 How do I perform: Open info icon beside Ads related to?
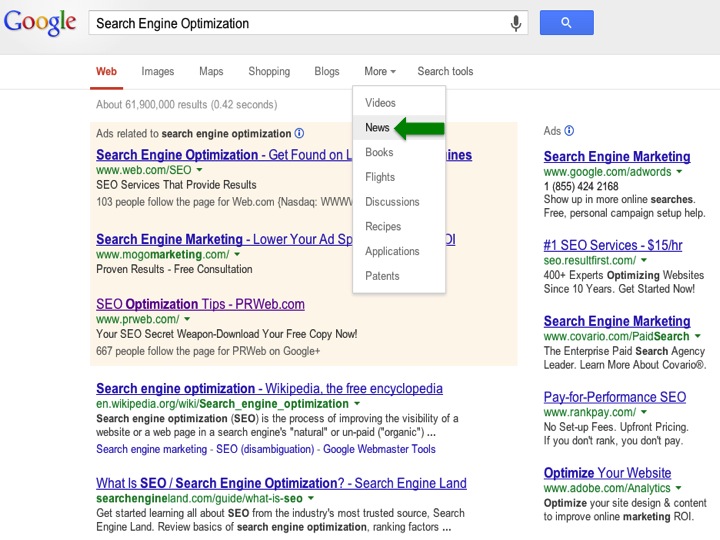tap(299, 133)
